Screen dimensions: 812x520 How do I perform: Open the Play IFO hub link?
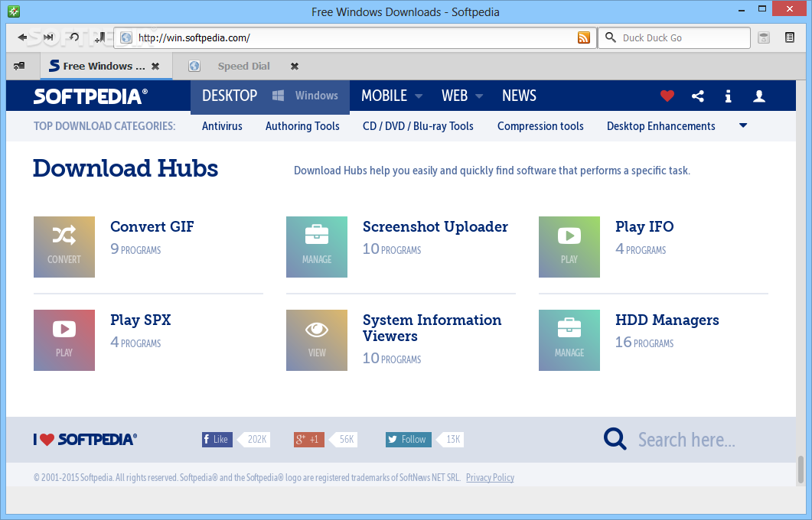(x=644, y=226)
